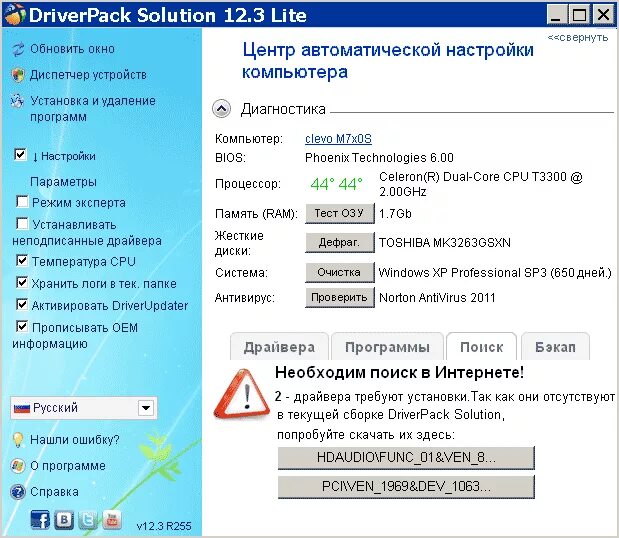Open the clevo M7x0S computer link

click(x=338, y=139)
